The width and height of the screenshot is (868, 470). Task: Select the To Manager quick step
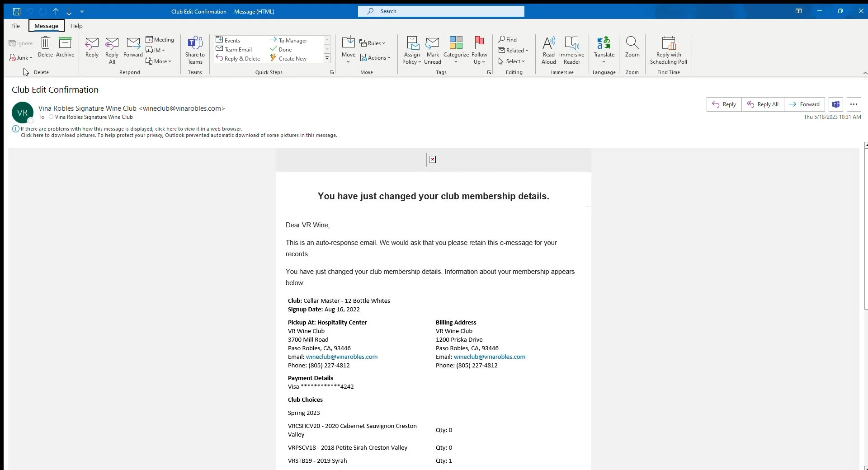tap(288, 40)
